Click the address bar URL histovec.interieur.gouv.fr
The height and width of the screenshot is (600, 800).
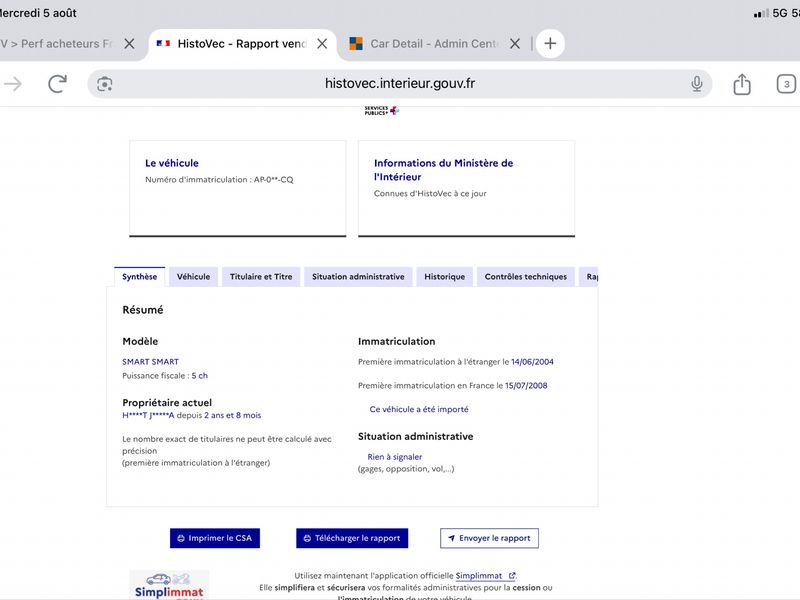pos(400,84)
